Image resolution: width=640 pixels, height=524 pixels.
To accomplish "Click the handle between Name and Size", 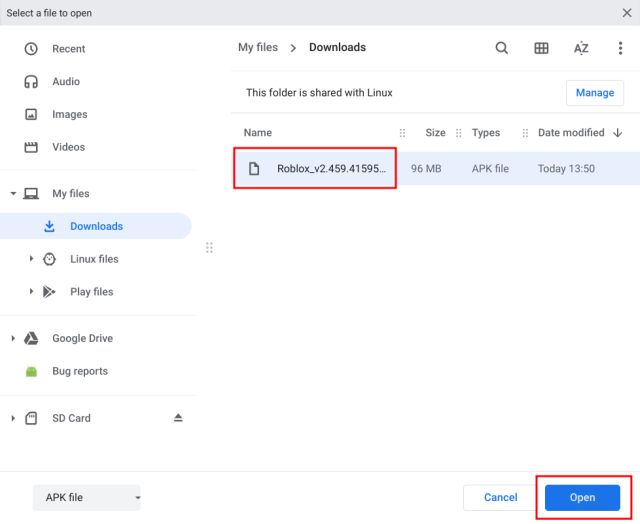I will pos(402,133).
